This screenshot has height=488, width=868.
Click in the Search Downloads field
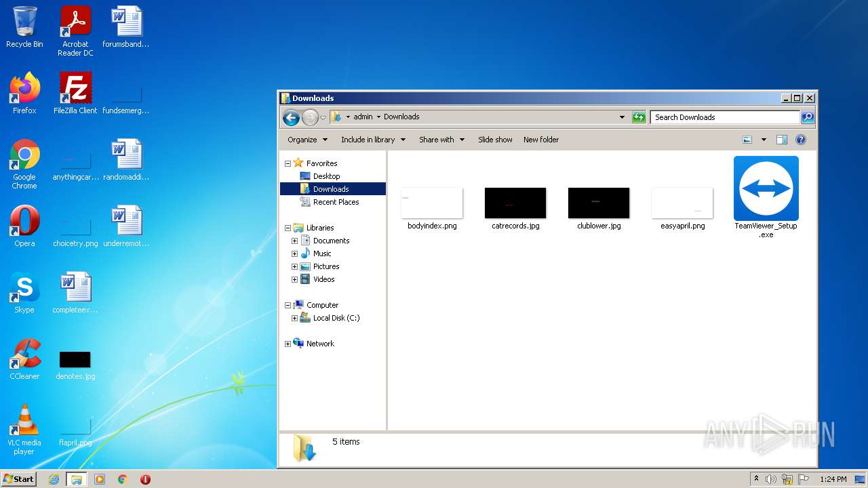tap(725, 117)
